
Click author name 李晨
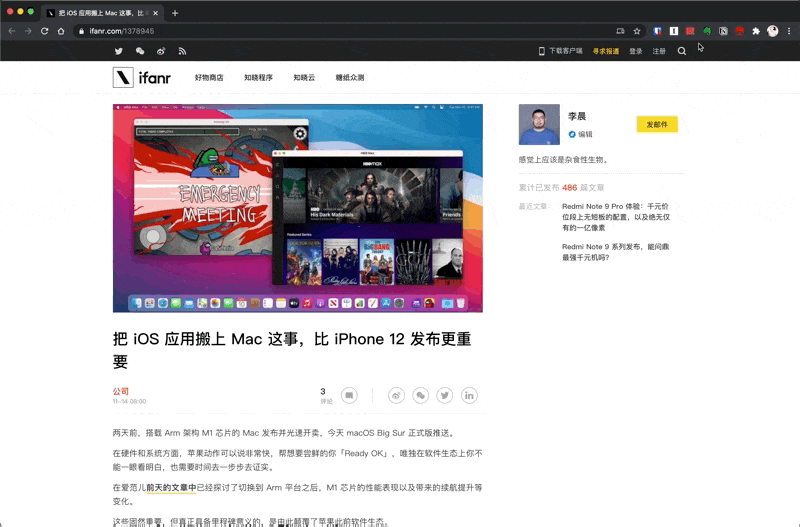(x=577, y=116)
